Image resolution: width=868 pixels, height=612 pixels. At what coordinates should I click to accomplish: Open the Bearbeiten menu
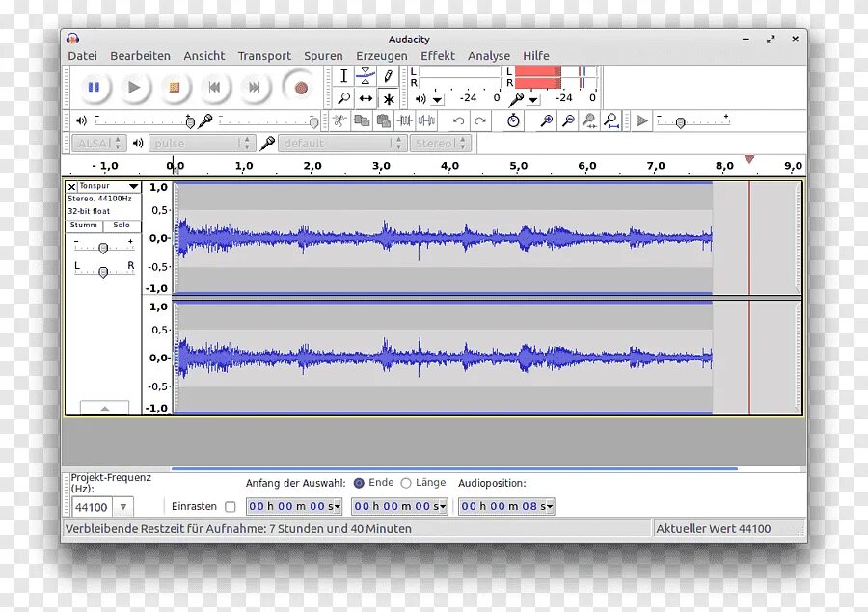(140, 55)
